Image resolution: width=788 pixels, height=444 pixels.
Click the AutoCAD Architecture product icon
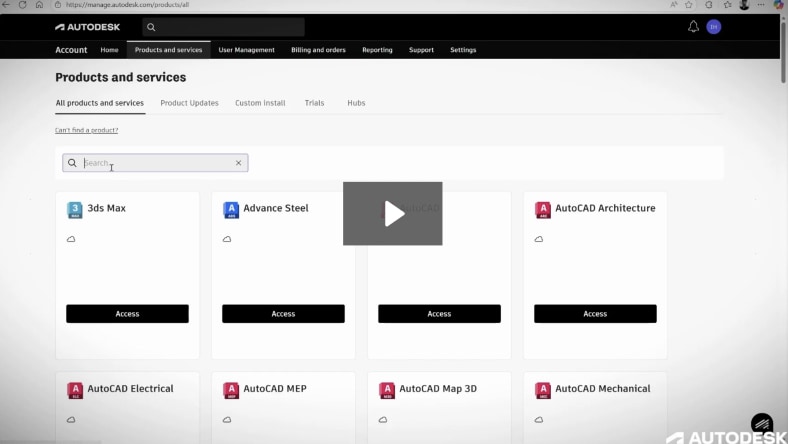coord(543,209)
